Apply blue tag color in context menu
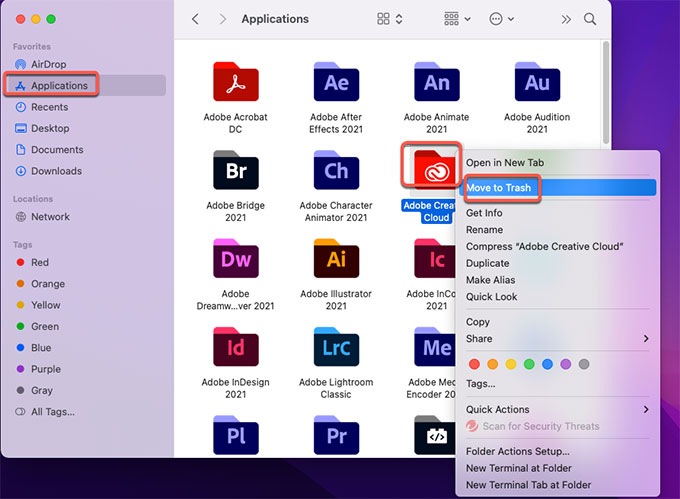The width and height of the screenshot is (680, 499). (x=547, y=364)
